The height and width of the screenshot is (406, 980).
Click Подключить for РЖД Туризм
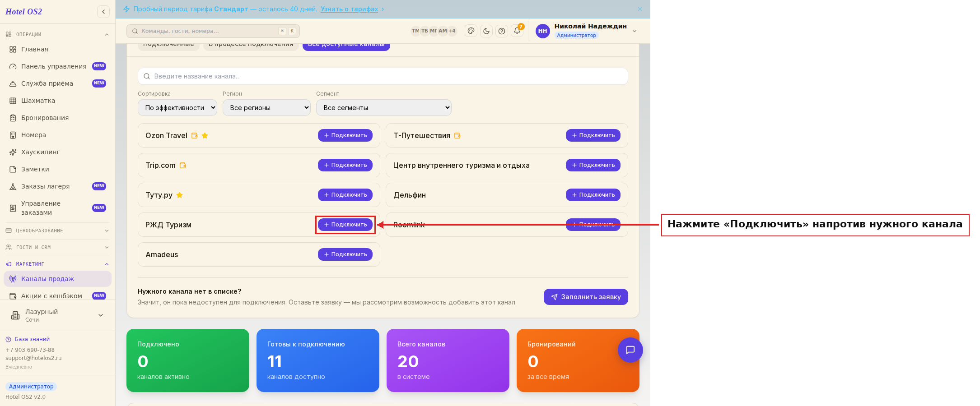[x=345, y=225]
